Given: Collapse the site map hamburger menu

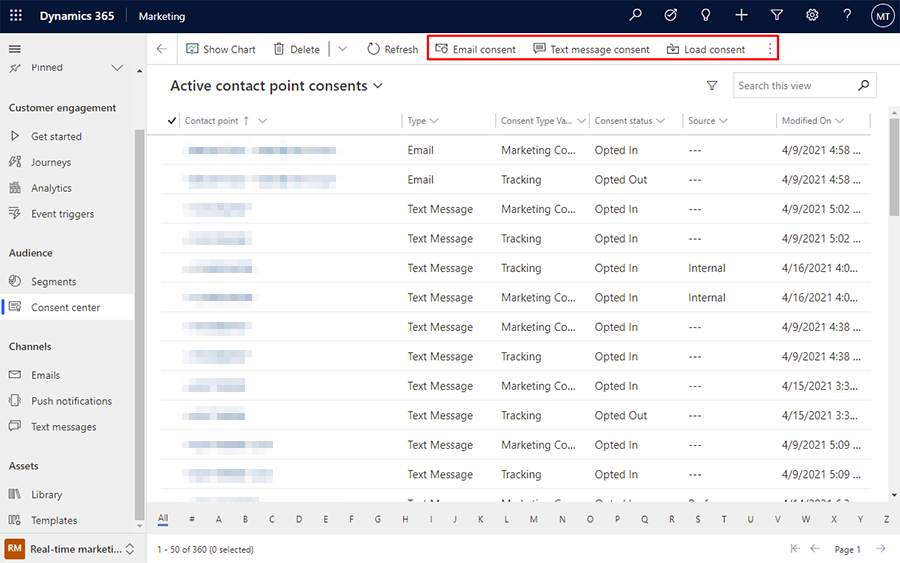Looking at the screenshot, I should pyautogui.click(x=15, y=49).
